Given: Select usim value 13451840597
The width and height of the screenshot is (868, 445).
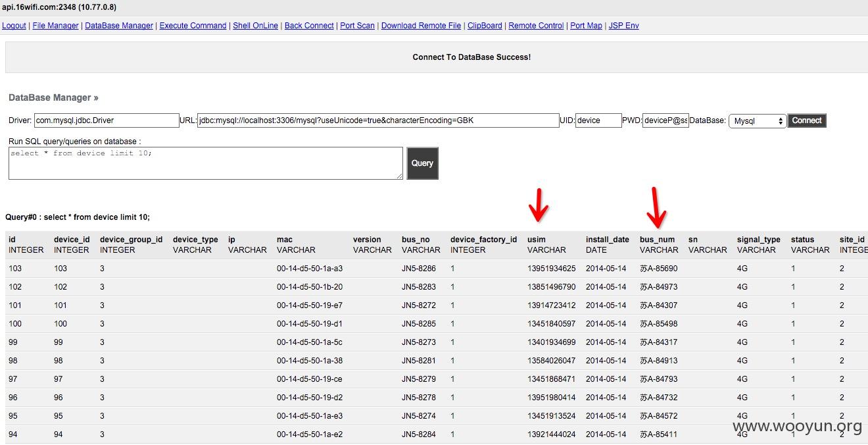Looking at the screenshot, I should pyautogui.click(x=552, y=324).
